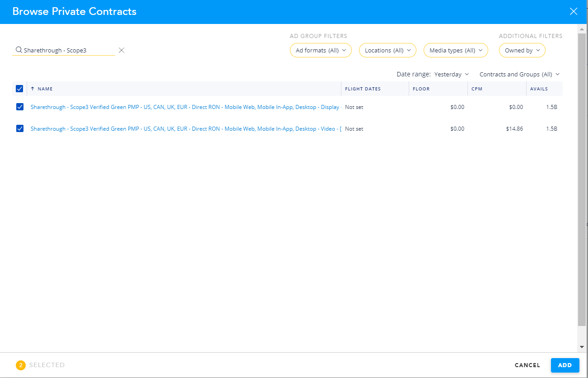
Task: Click the 2 selected count badge
Action: (20, 365)
